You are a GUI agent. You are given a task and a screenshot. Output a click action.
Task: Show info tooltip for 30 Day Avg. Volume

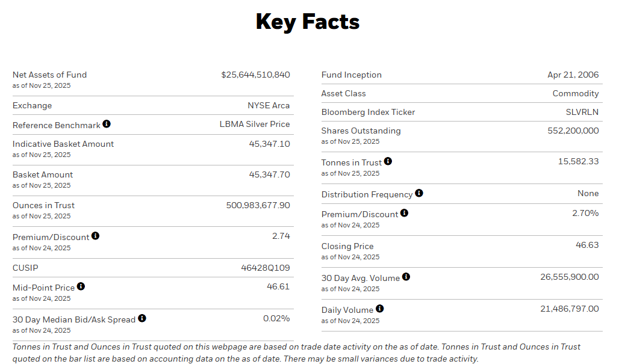406,277
